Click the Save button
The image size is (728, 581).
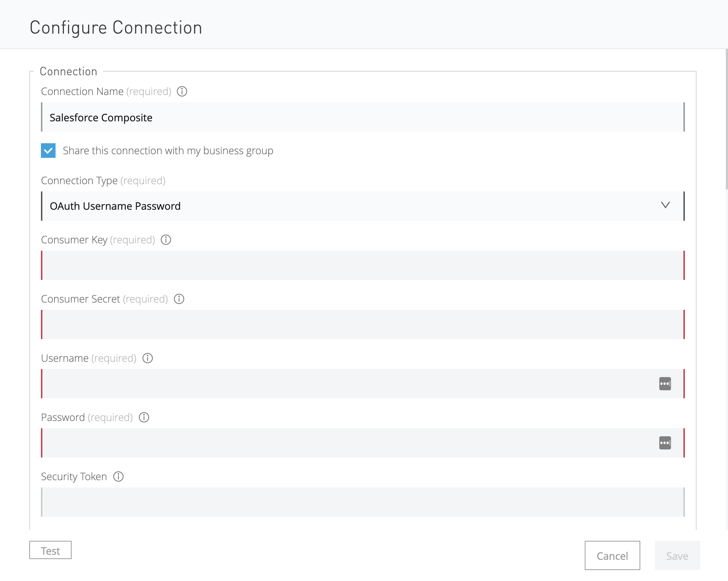pos(678,555)
